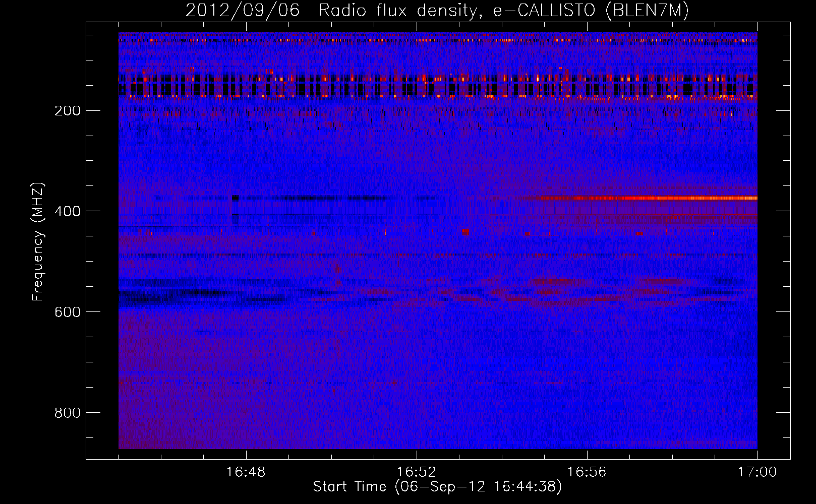816x504 pixels.
Task: Click the '400' frequency axis label
Action: coord(67,211)
